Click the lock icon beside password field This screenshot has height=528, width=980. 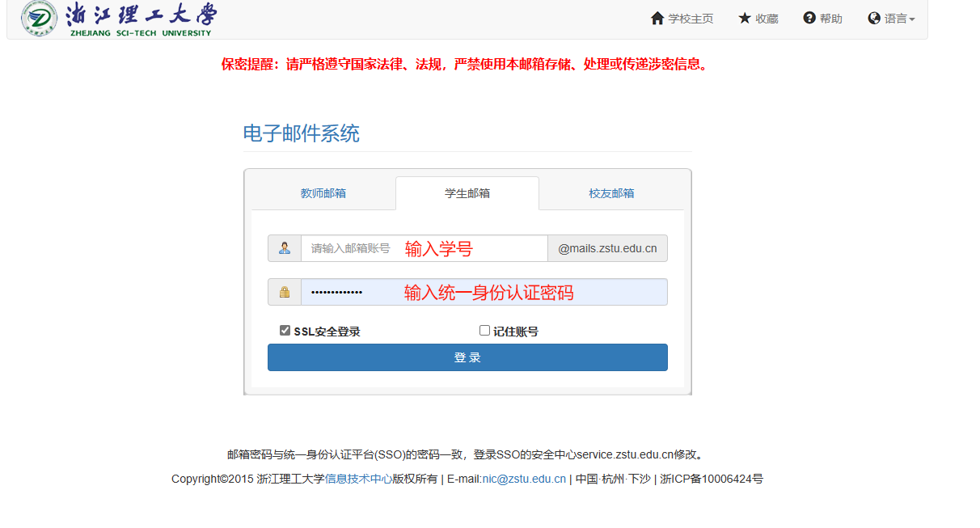pyautogui.click(x=285, y=292)
